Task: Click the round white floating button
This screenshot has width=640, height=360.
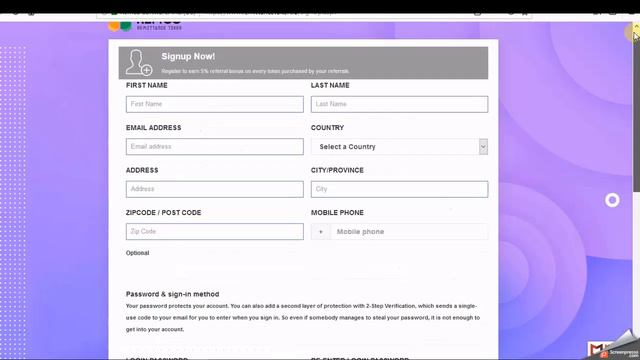Action: pyautogui.click(x=612, y=200)
